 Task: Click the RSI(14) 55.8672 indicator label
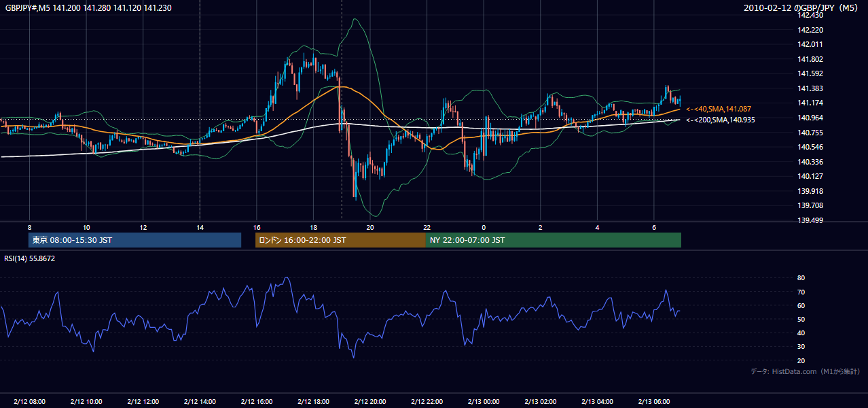tap(30, 258)
